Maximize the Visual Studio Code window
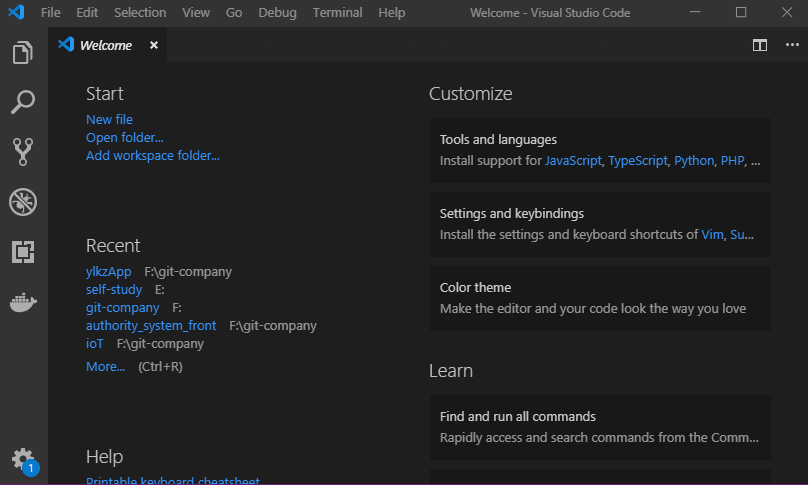 pos(741,12)
